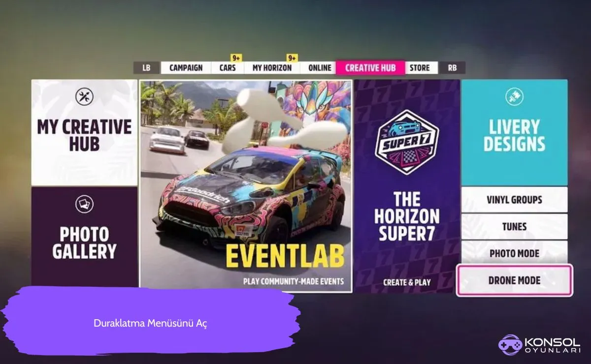Click the 'Create & Play' text
The height and width of the screenshot is (364, 591).
(x=407, y=282)
